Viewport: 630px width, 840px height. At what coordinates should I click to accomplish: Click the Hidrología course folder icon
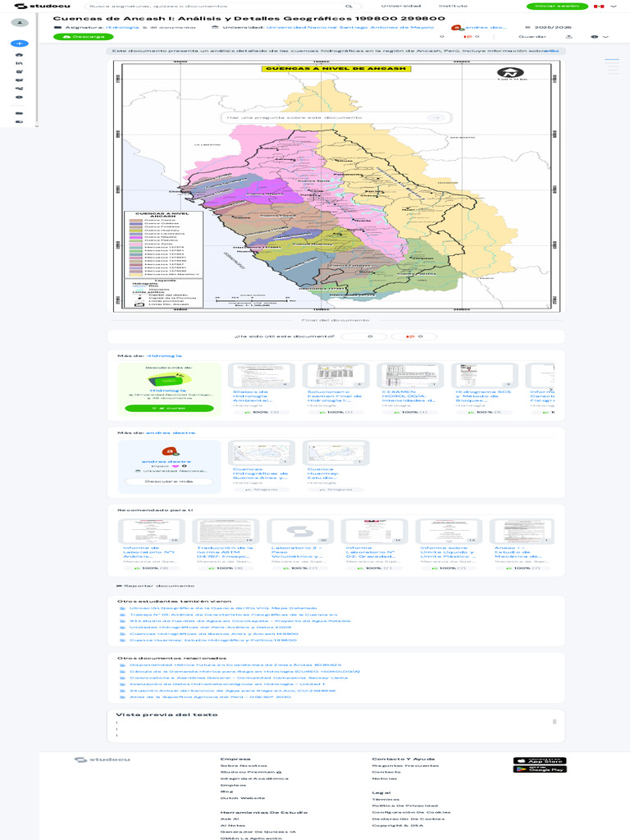click(x=169, y=380)
